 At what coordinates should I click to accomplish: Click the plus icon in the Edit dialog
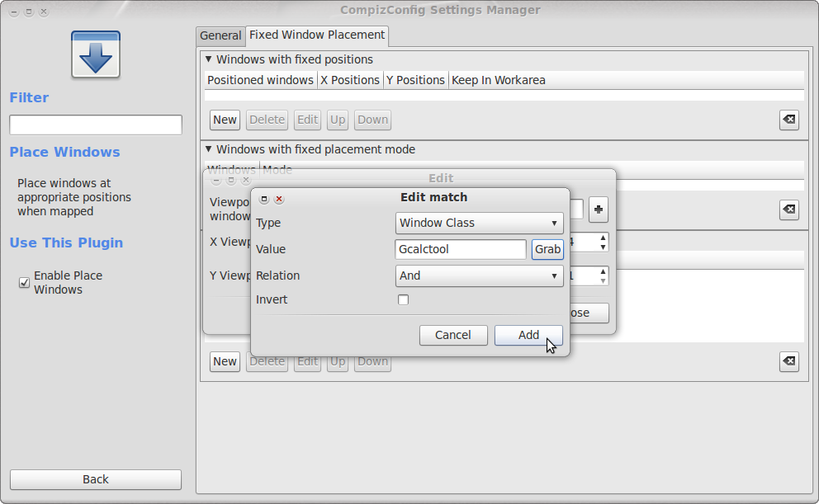tap(598, 210)
